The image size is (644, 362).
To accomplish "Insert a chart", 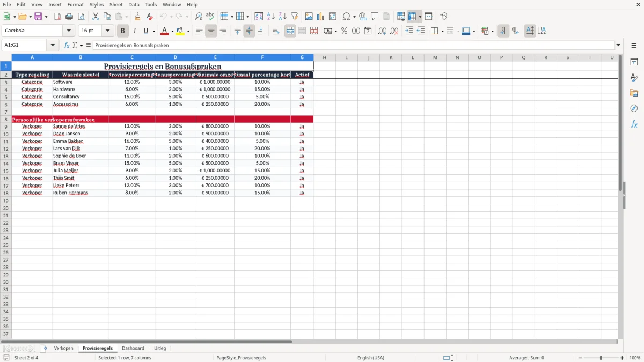I will [x=320, y=17].
